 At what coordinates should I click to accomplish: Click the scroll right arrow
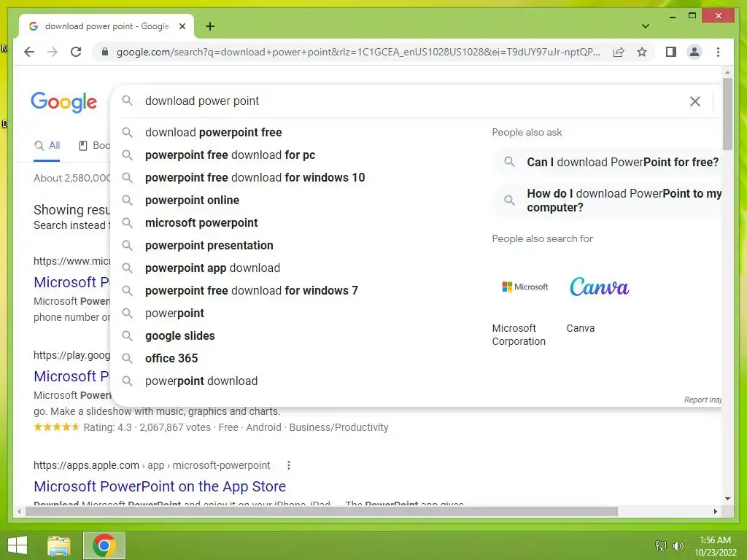(715, 512)
